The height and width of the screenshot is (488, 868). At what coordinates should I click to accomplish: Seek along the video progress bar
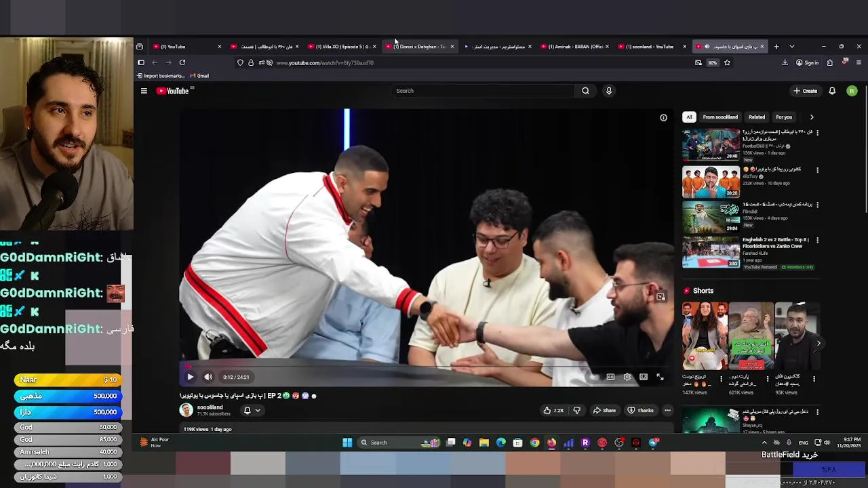(426, 367)
